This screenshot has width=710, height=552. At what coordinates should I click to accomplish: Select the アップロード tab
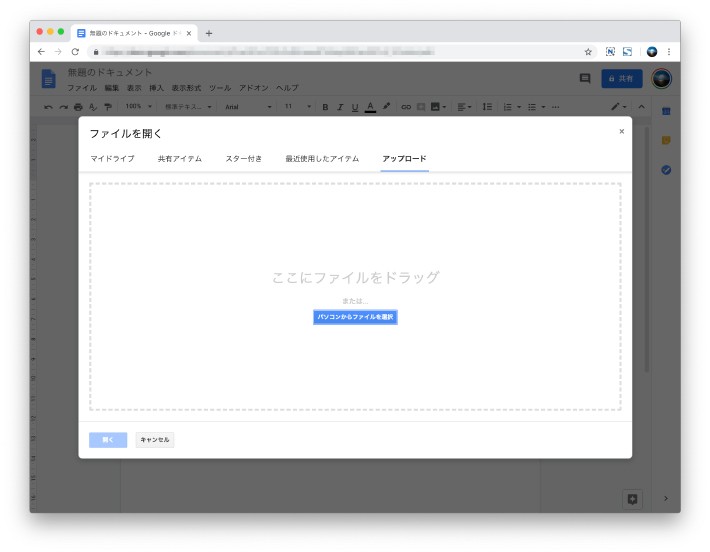[404, 158]
